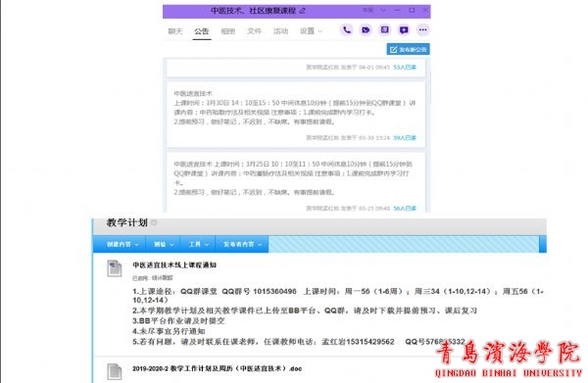This screenshot has height=383, width=588.
Task: Open the 3月30日 中医适宜技术 announcement
Action: [296, 115]
